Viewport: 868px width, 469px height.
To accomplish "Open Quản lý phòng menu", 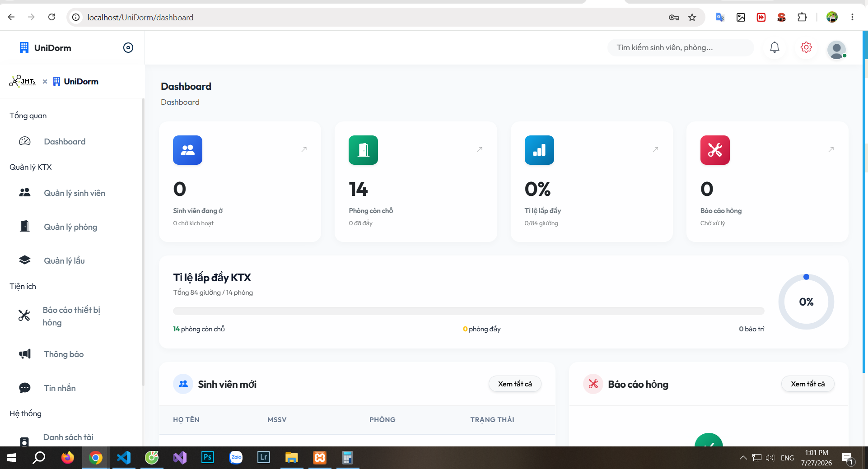I will click(x=70, y=227).
